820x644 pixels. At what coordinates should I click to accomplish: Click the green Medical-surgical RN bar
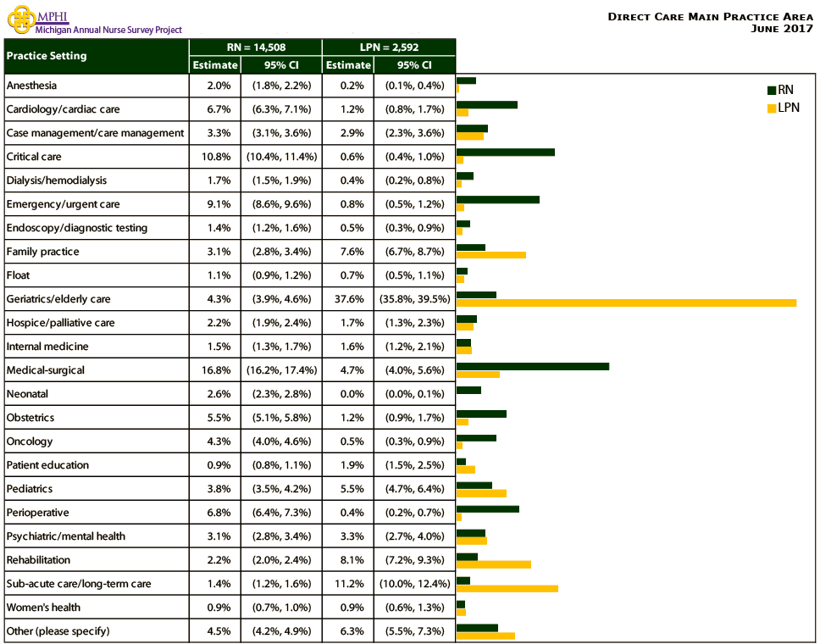click(532, 366)
